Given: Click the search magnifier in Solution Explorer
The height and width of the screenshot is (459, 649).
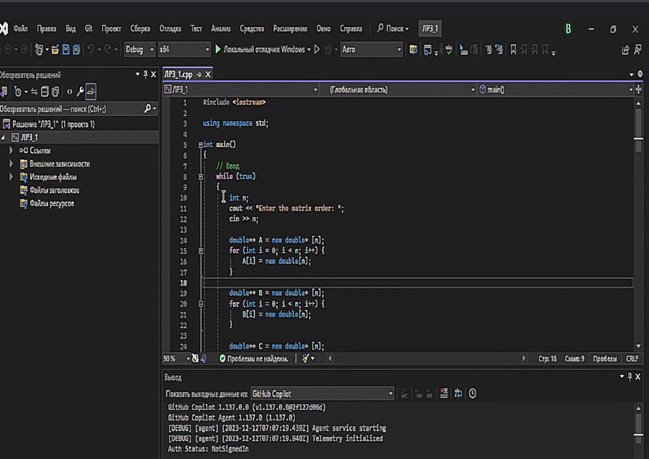Looking at the screenshot, I should (149, 108).
